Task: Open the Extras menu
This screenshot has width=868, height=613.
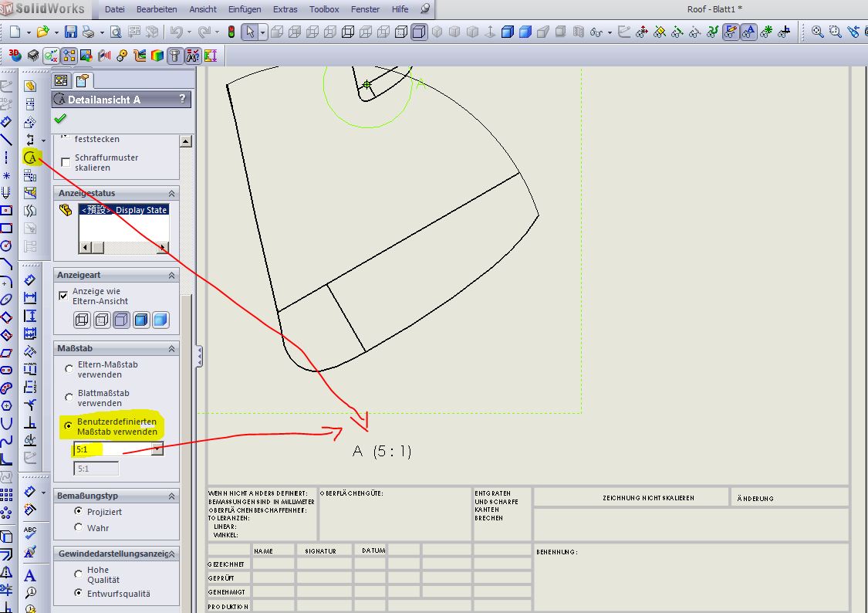Action: [x=285, y=9]
